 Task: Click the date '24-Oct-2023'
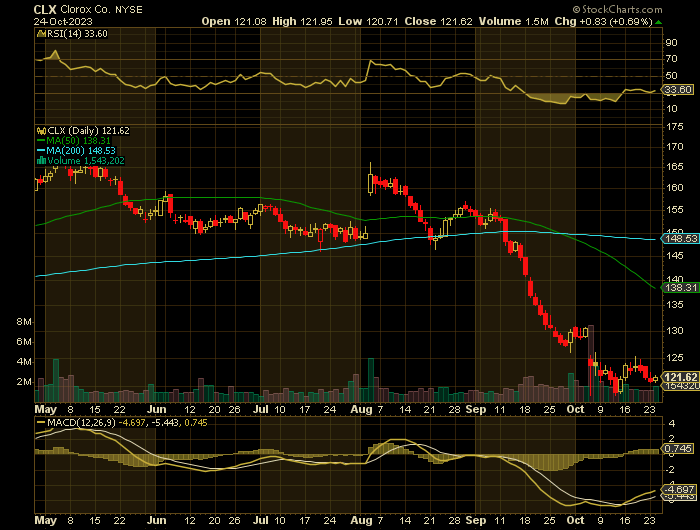(x=63, y=21)
